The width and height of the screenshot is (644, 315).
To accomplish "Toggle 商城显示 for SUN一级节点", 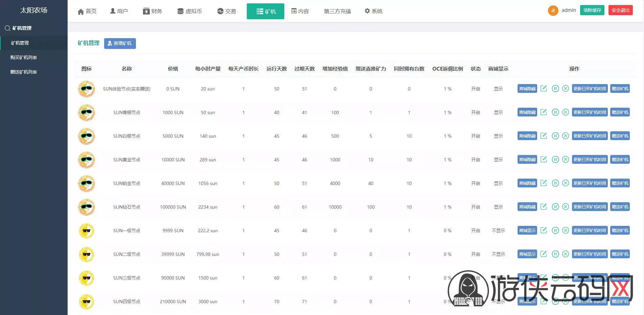I will [527, 231].
